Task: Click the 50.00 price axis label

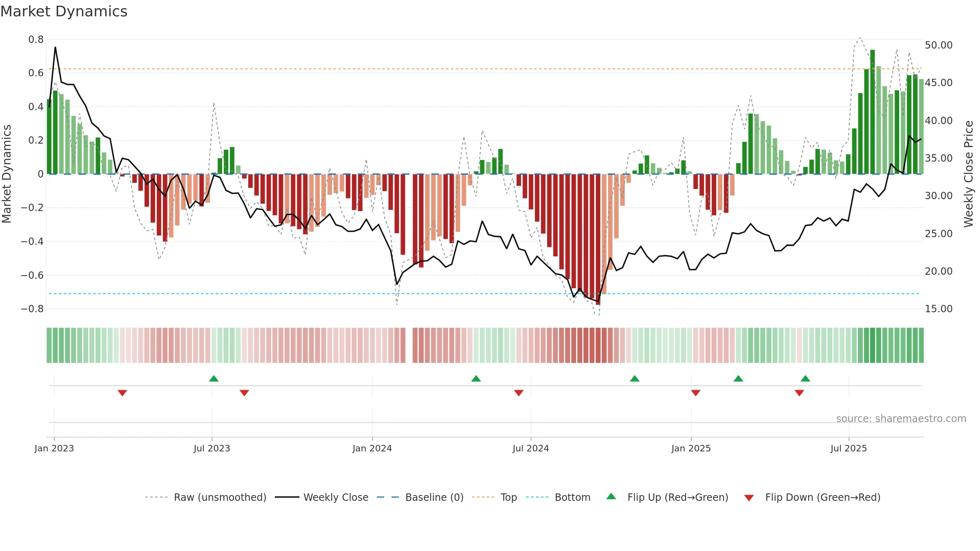Action: point(939,45)
